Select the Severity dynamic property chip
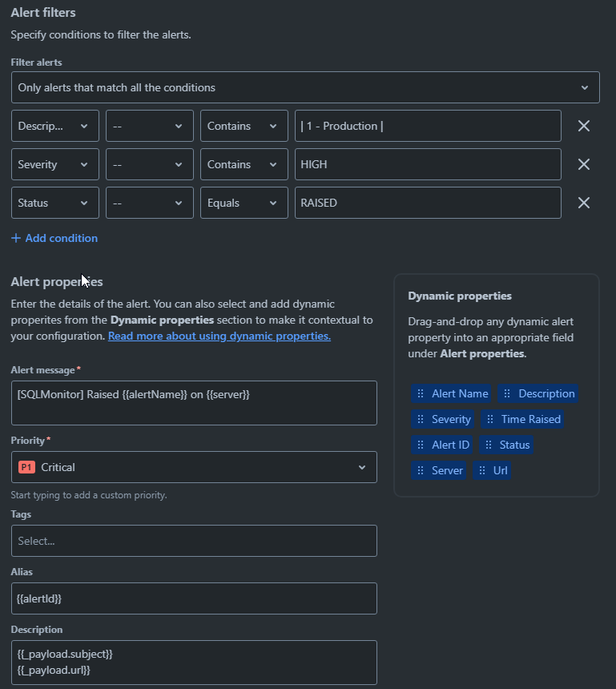Image resolution: width=616 pixels, height=689 pixels. pyautogui.click(x=442, y=419)
